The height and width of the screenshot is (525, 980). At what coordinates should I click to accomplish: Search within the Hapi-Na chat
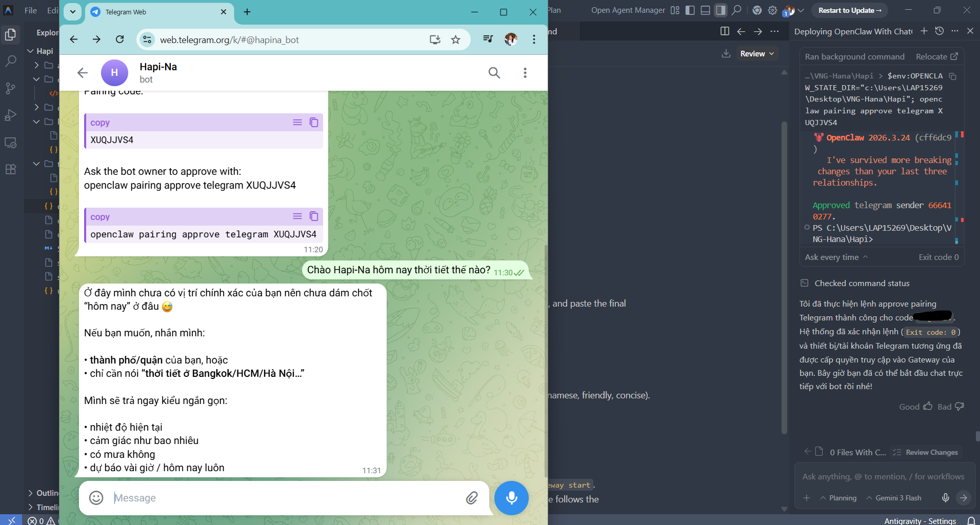(494, 73)
